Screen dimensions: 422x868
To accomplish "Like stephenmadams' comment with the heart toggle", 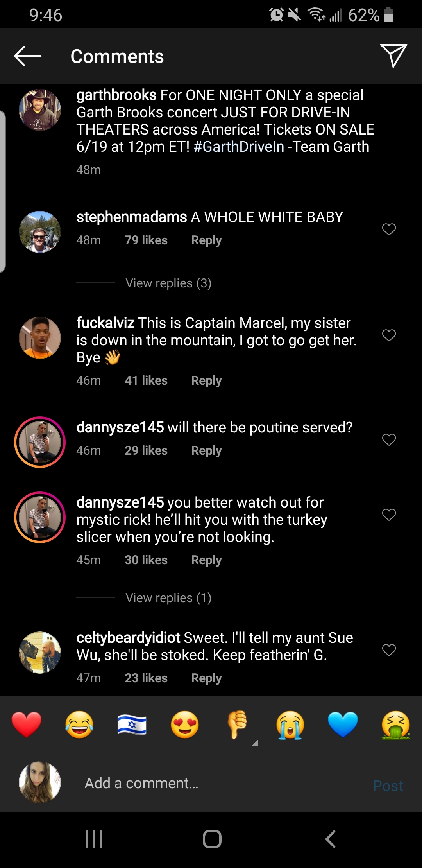I will pos(389,230).
